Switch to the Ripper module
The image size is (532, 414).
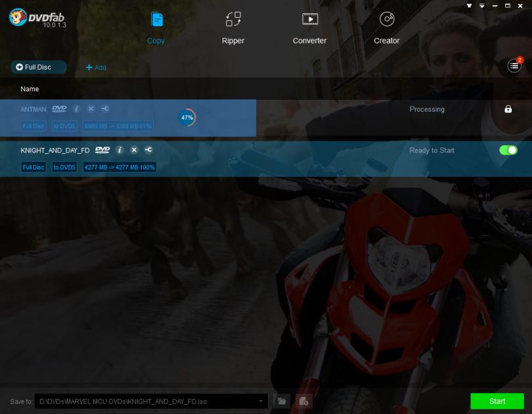233,28
